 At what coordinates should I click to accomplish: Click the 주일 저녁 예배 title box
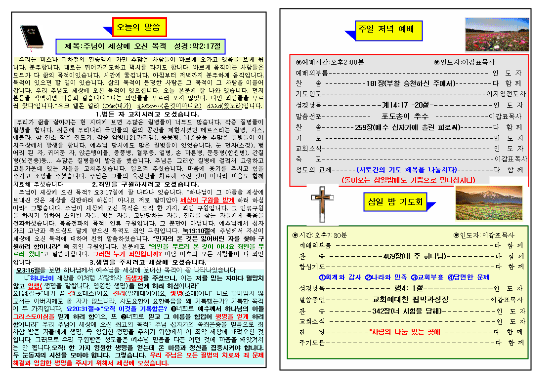[389, 31]
